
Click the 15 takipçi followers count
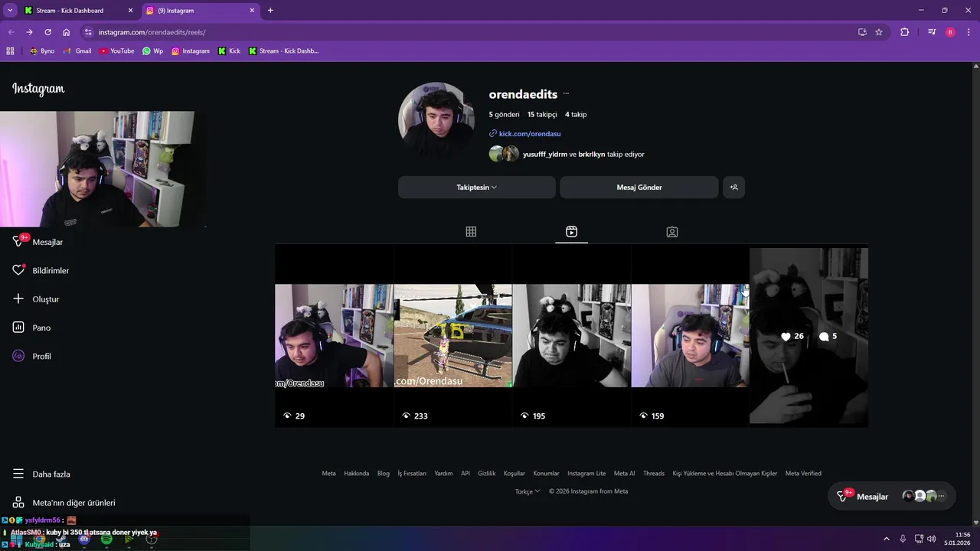click(x=542, y=115)
